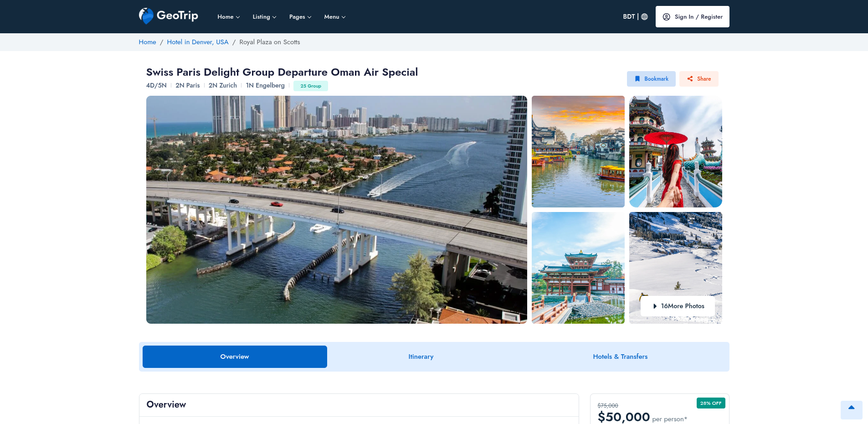868x424 pixels.
Task: Expand the Pages dropdown menu
Action: click(x=300, y=17)
